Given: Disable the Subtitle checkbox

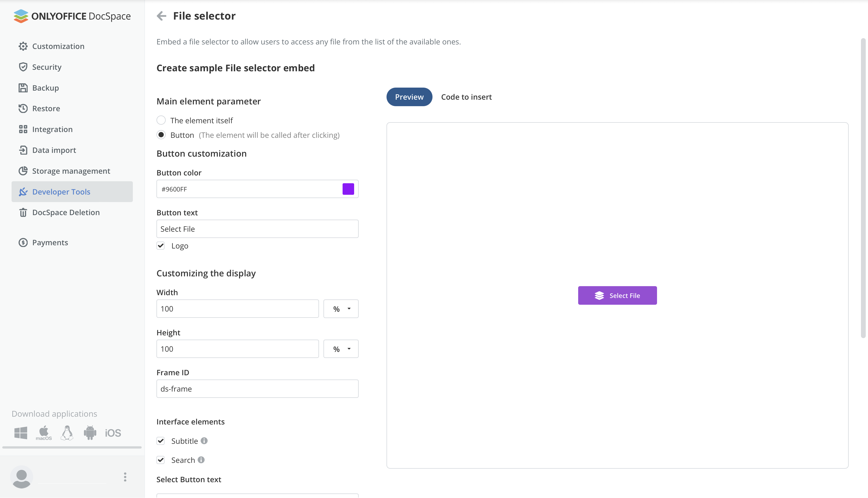Looking at the screenshot, I should [x=161, y=441].
